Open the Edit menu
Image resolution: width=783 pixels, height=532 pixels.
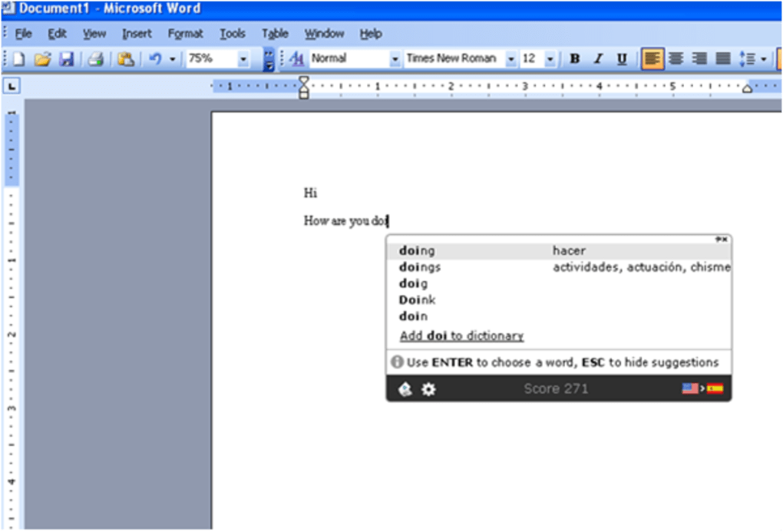point(57,34)
